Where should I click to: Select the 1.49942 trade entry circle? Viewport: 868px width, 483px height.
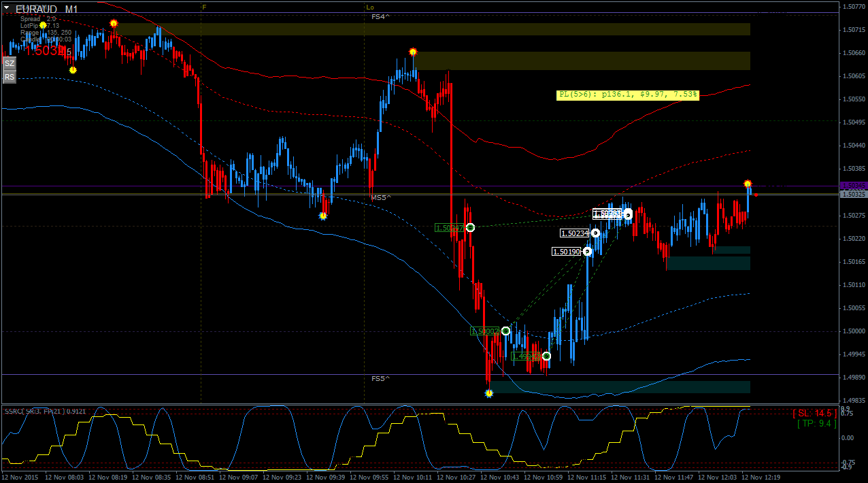point(546,356)
